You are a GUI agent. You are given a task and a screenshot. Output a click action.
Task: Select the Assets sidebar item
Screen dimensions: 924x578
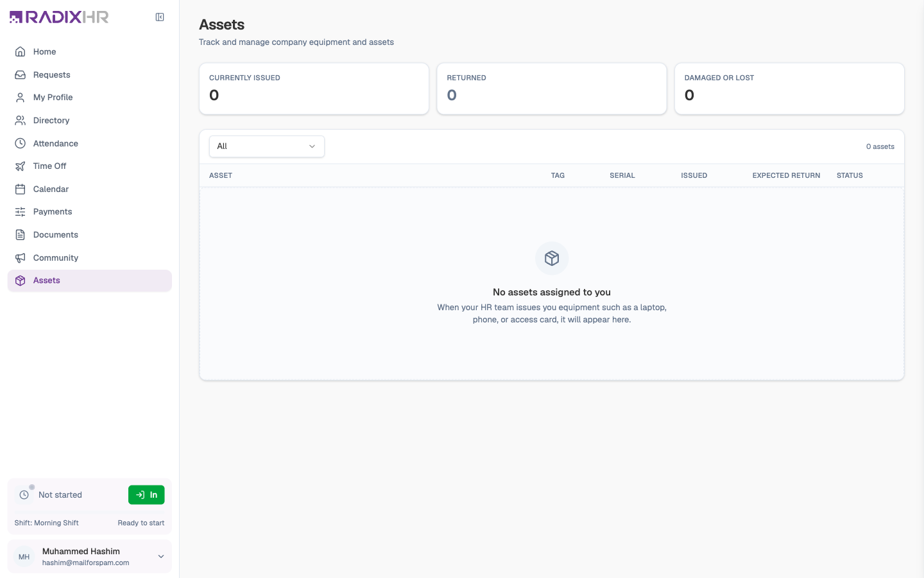(x=90, y=281)
